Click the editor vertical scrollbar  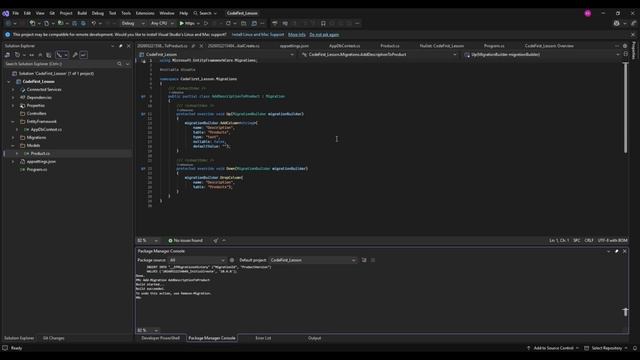[x=625, y=108]
